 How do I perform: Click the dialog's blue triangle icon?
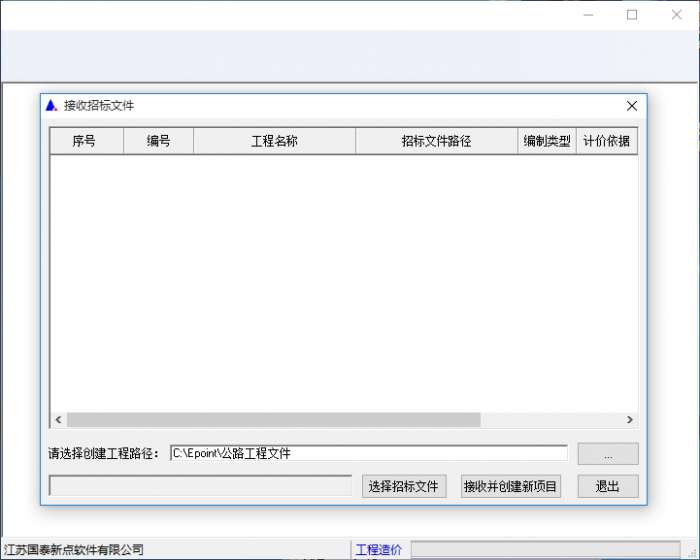click(51, 106)
